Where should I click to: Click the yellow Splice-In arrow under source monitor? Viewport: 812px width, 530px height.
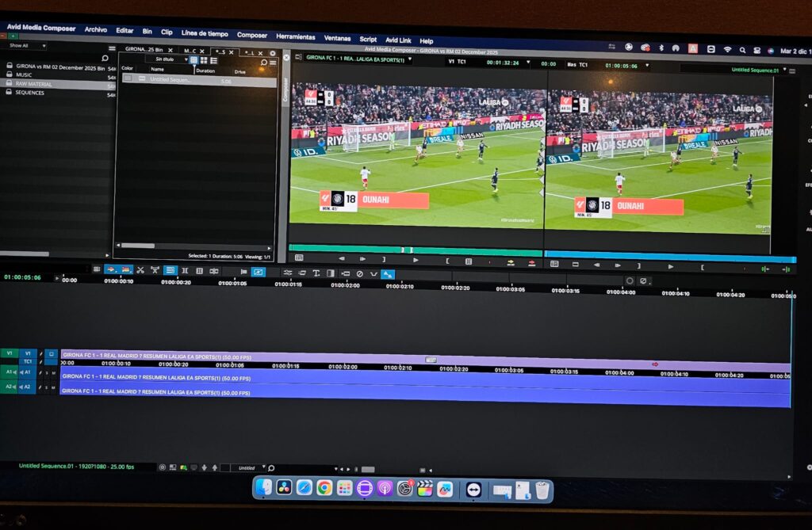510,261
